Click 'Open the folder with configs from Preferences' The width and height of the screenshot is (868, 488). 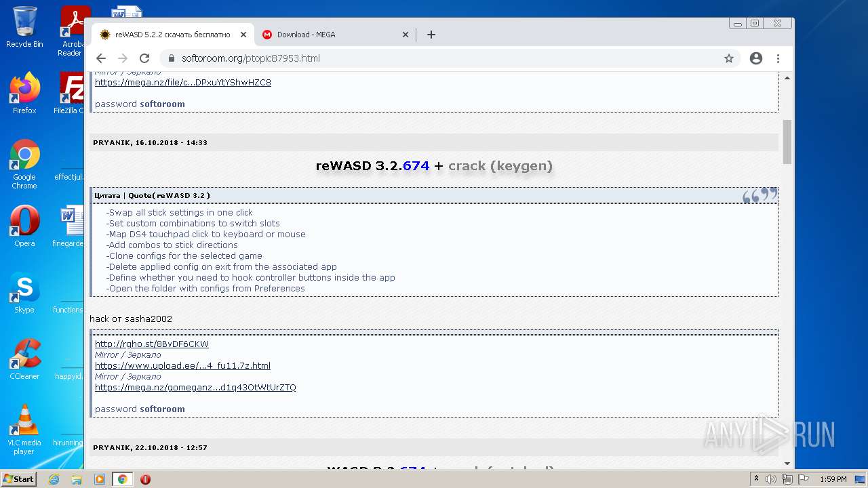205,289
